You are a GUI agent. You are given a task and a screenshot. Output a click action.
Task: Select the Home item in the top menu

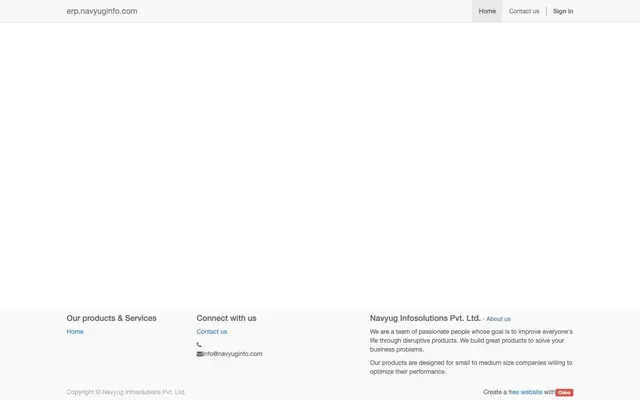487,11
